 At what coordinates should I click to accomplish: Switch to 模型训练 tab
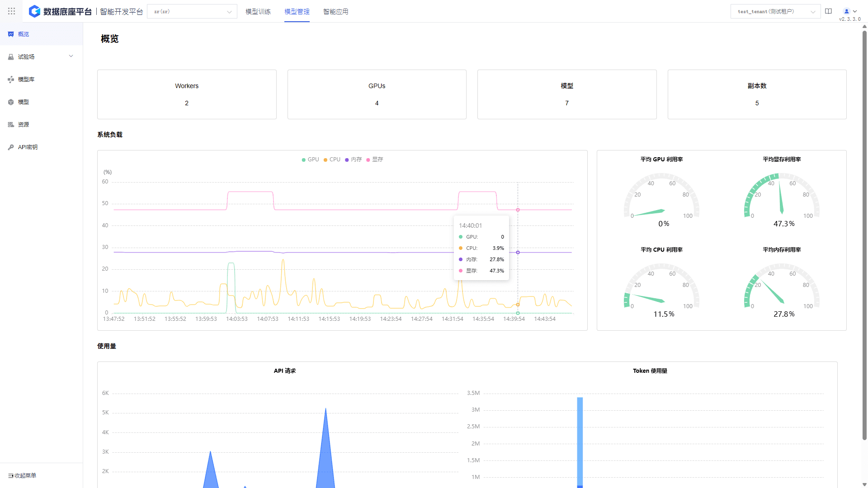[258, 12]
